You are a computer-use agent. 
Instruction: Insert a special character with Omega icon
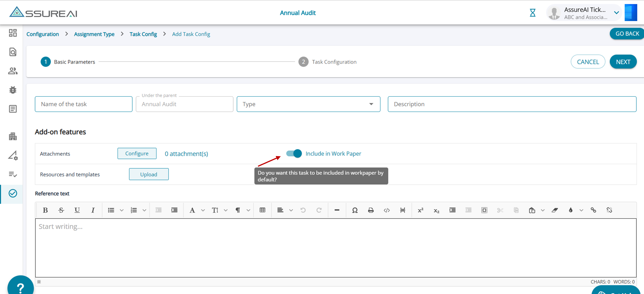(355, 210)
